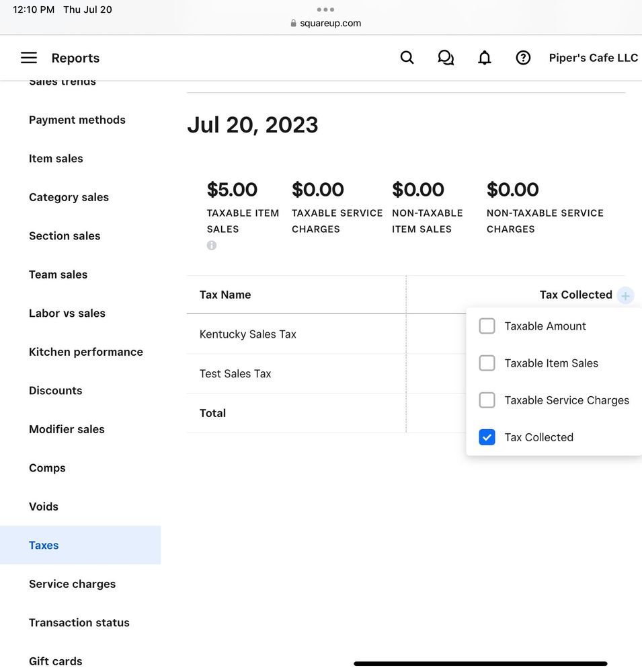Click the Test Sales Tax row

(x=235, y=374)
